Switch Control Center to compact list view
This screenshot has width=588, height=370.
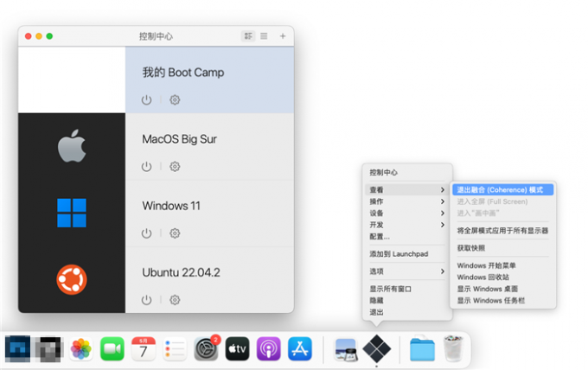(x=264, y=36)
